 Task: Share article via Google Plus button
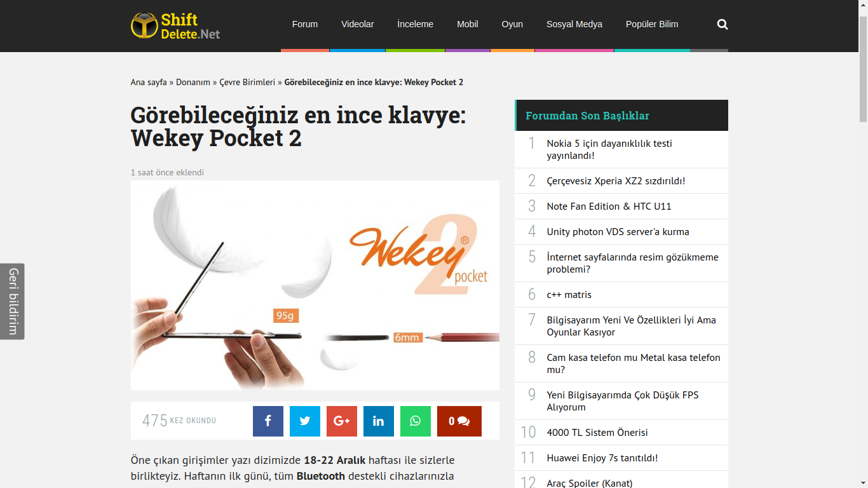click(342, 421)
